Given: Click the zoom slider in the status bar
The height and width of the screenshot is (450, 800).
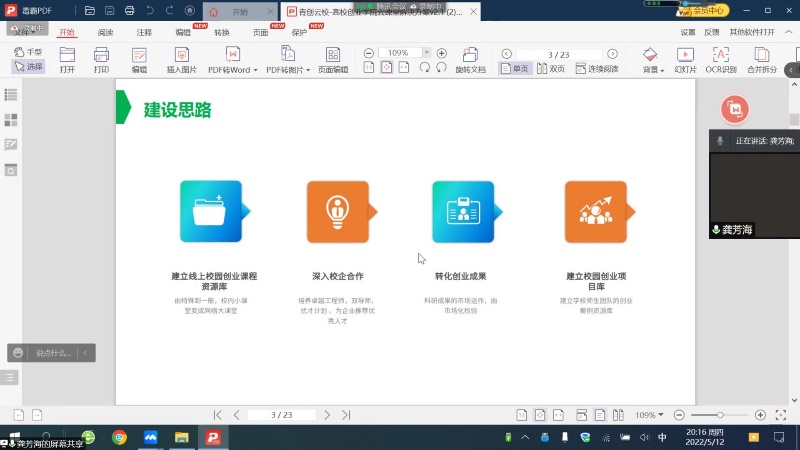Looking at the screenshot, I should (x=720, y=415).
